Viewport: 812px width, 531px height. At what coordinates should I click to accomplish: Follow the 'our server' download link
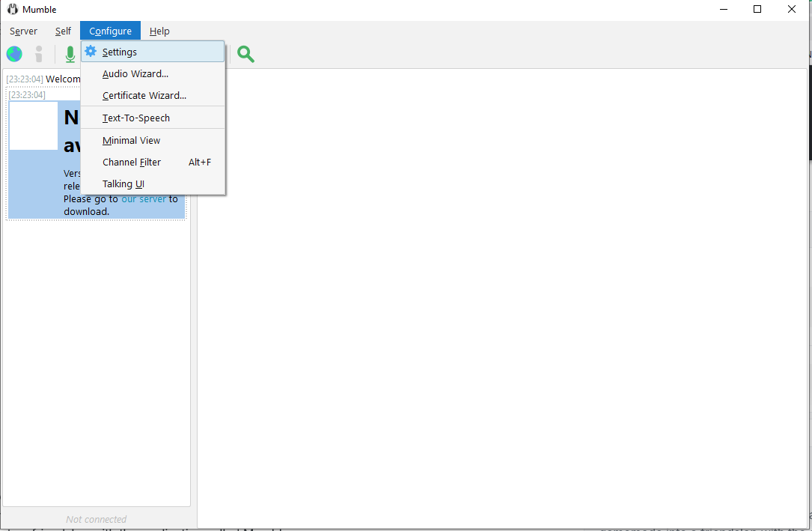(143, 199)
